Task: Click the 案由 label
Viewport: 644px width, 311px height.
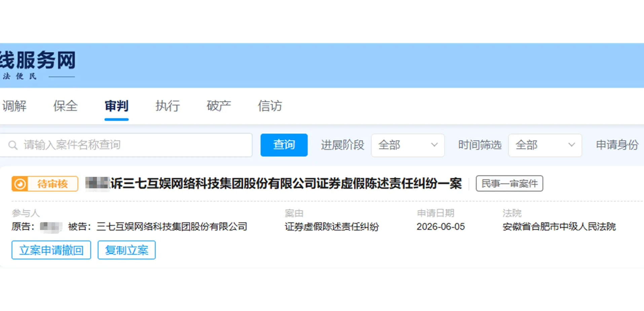Action: point(294,213)
